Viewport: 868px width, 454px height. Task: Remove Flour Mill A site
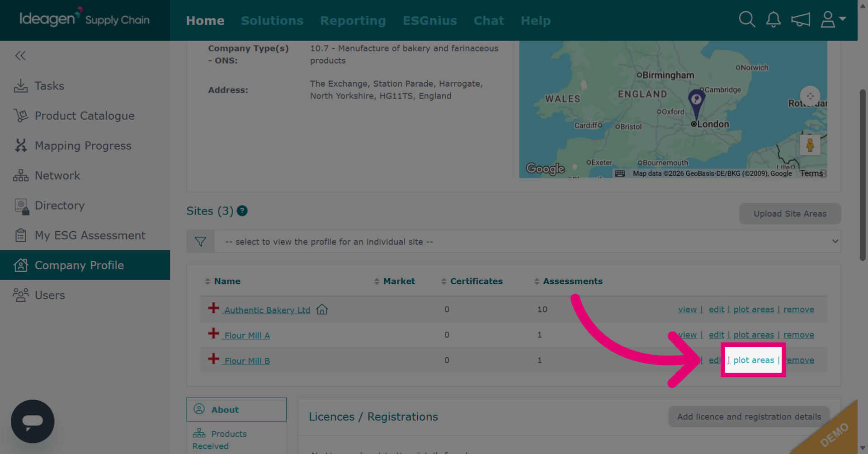tap(798, 335)
